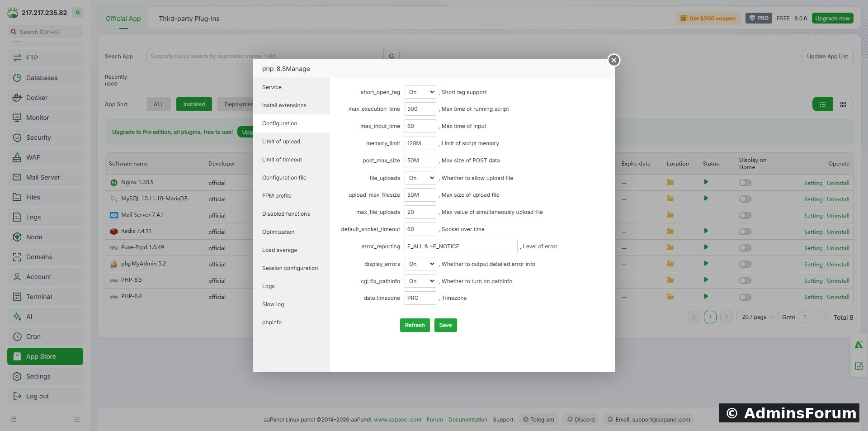
Task: Open the Session configuration tab
Action: (x=292, y=268)
